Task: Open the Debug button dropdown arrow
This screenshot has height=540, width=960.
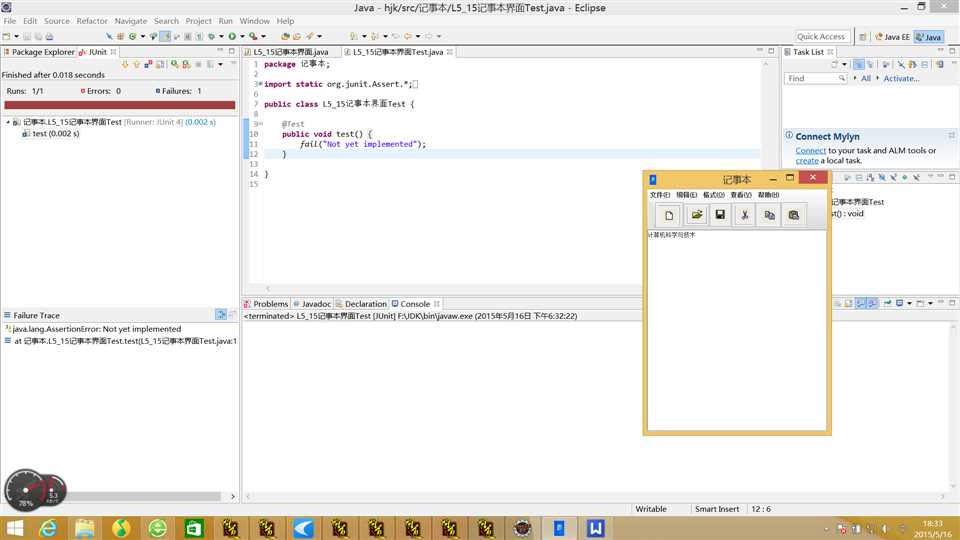Action: [x=221, y=36]
